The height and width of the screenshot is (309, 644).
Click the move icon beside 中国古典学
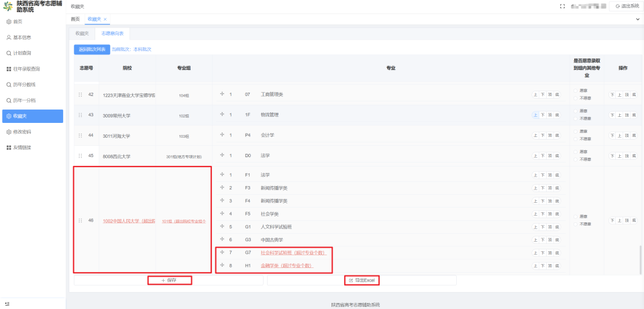222,239
